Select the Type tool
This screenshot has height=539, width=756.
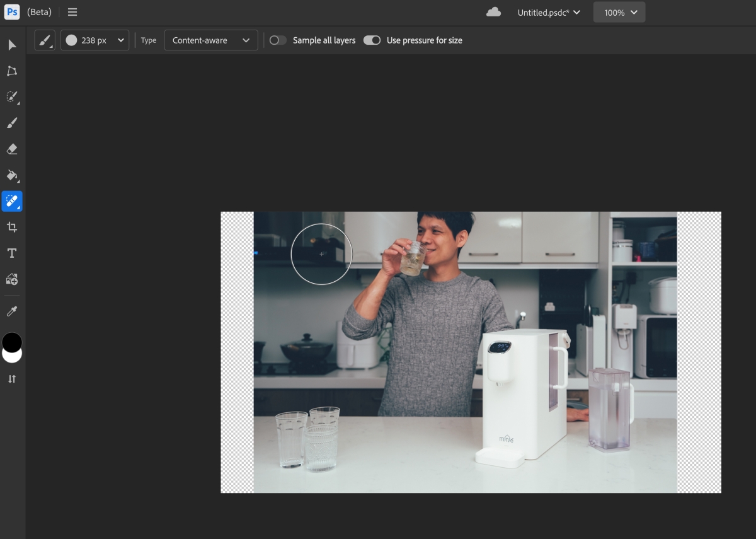[12, 253]
